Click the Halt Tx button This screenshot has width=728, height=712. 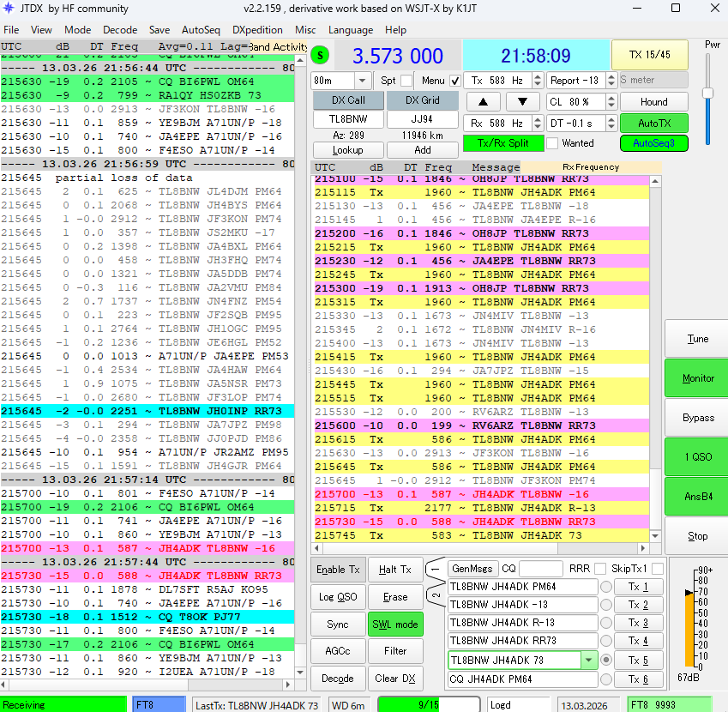(x=396, y=570)
